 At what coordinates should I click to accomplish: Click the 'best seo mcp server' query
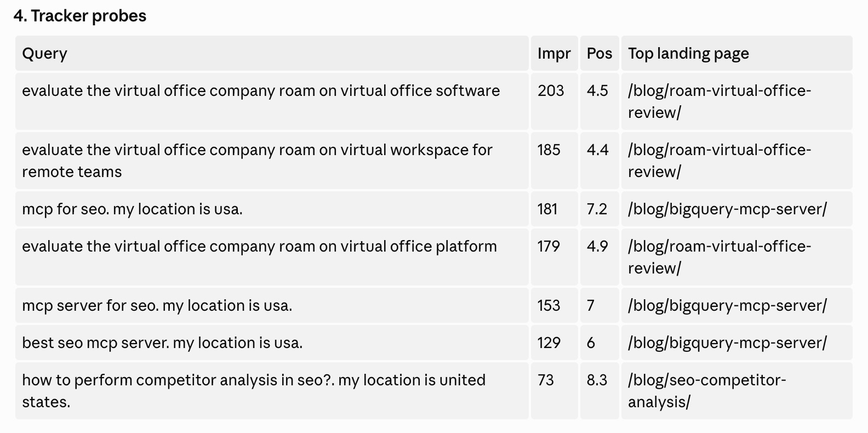pos(162,343)
